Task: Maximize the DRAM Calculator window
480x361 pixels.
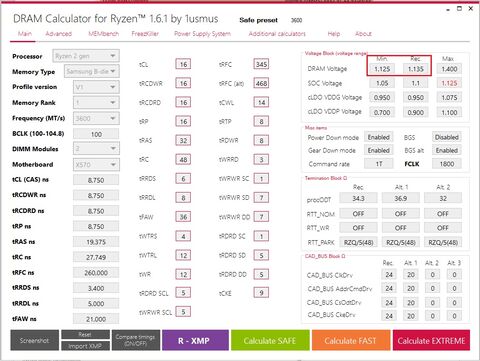Action: pos(459,9)
